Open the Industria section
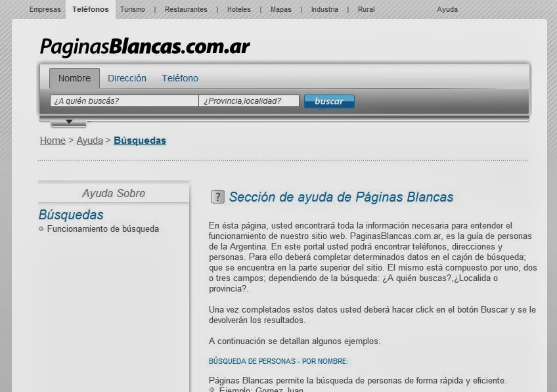 click(324, 10)
